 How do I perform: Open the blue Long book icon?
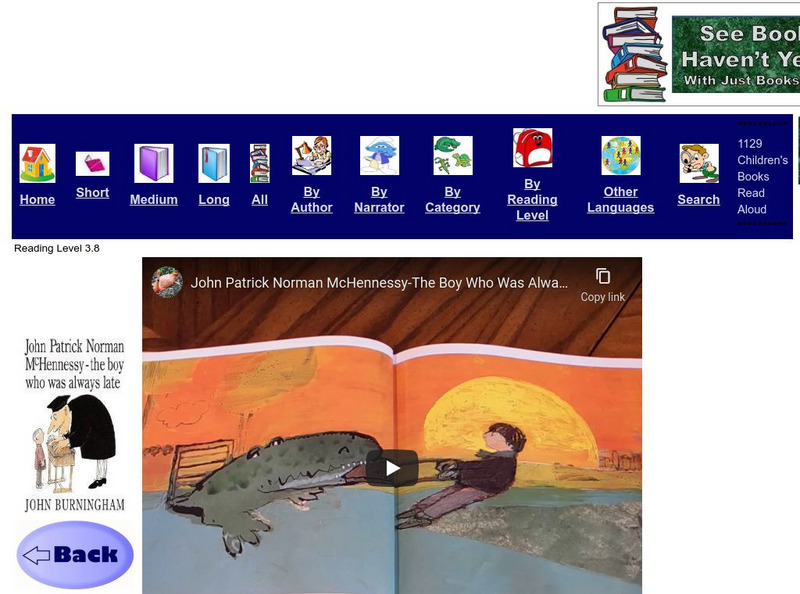pyautogui.click(x=214, y=163)
